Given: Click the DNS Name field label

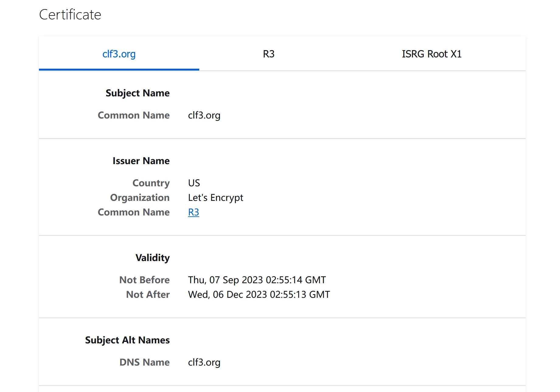Looking at the screenshot, I should (144, 362).
